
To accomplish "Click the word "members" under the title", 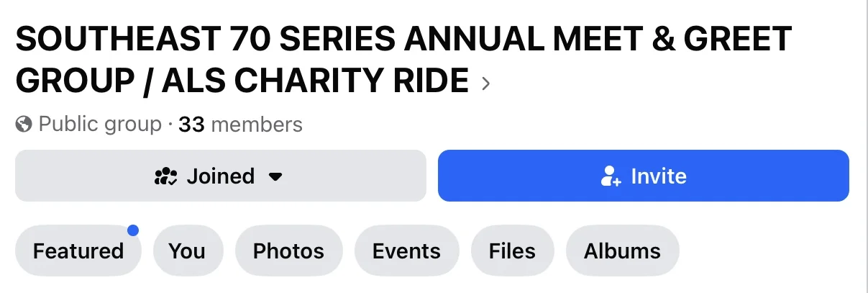I will click(257, 125).
